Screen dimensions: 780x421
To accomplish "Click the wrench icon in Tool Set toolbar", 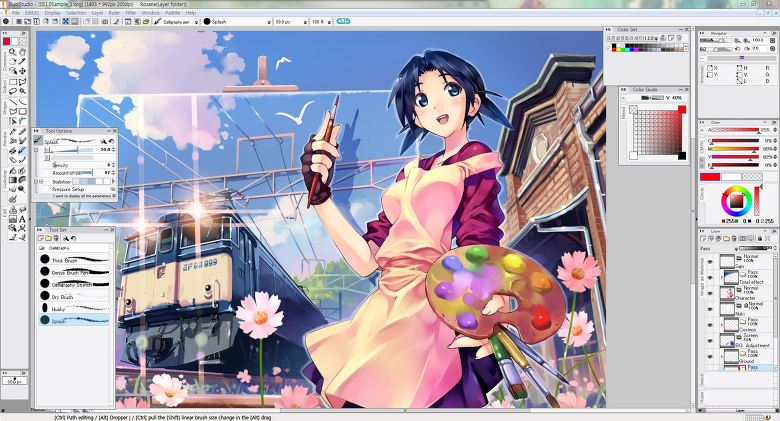I will point(65,238).
